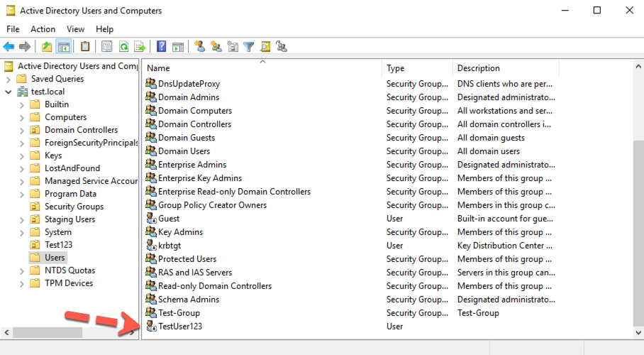
Task: Expand the Program Data container
Action: 22,194
